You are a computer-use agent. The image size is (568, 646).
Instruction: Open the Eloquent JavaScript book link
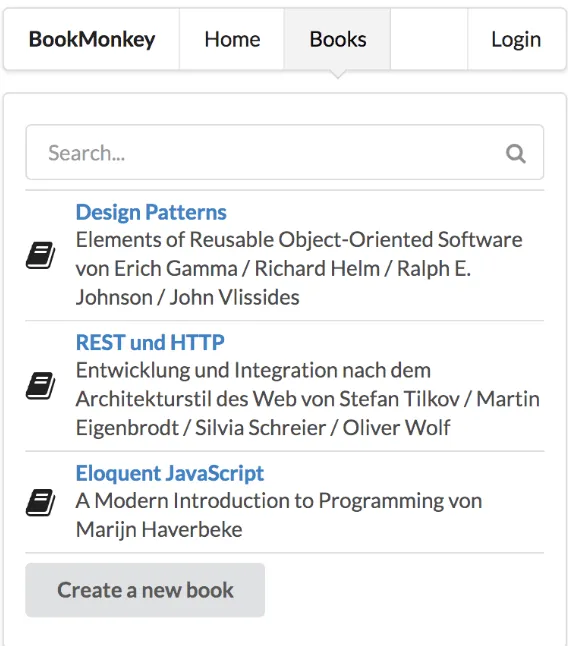(170, 473)
